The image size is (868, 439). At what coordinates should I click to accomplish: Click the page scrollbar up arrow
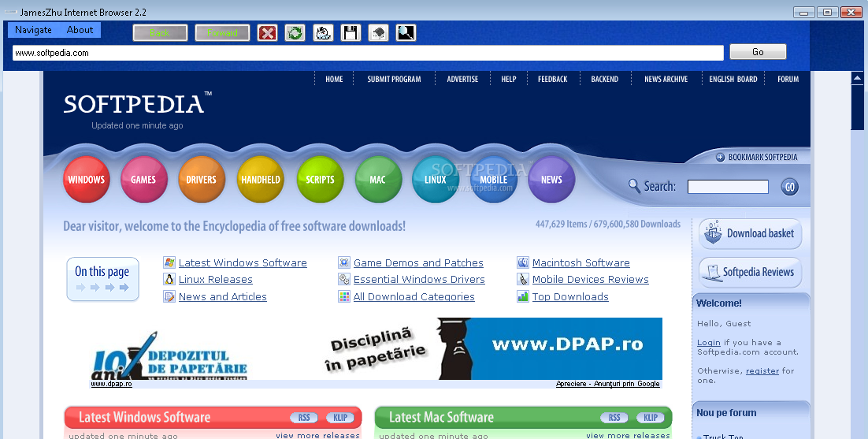click(x=857, y=78)
